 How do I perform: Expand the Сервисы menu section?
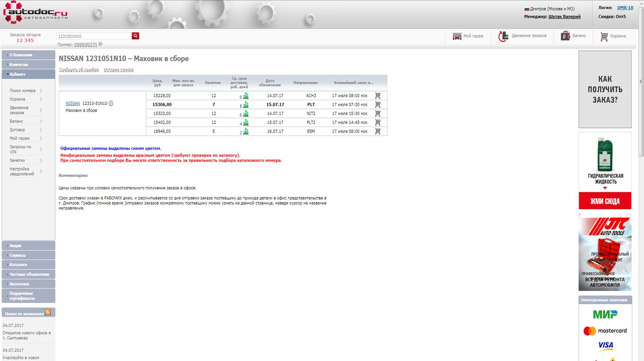coord(29,255)
